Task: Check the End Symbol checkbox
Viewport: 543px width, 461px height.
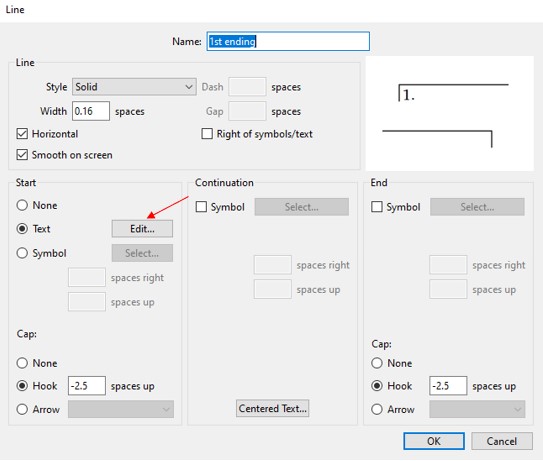Action: [x=377, y=207]
